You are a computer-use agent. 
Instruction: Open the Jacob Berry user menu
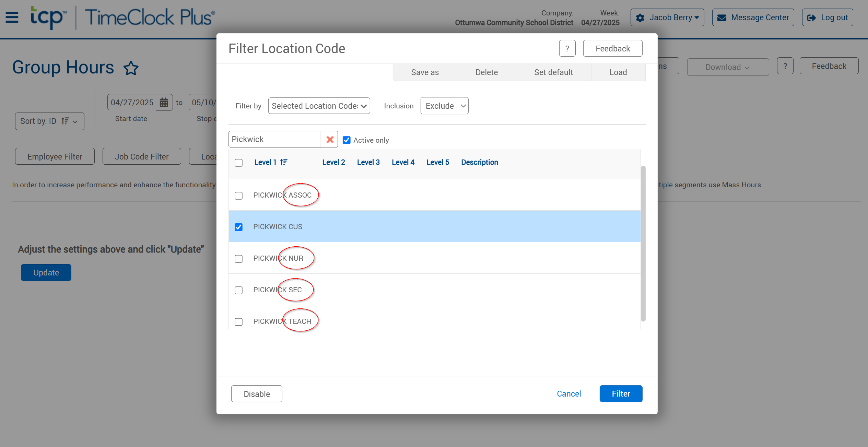tap(667, 17)
